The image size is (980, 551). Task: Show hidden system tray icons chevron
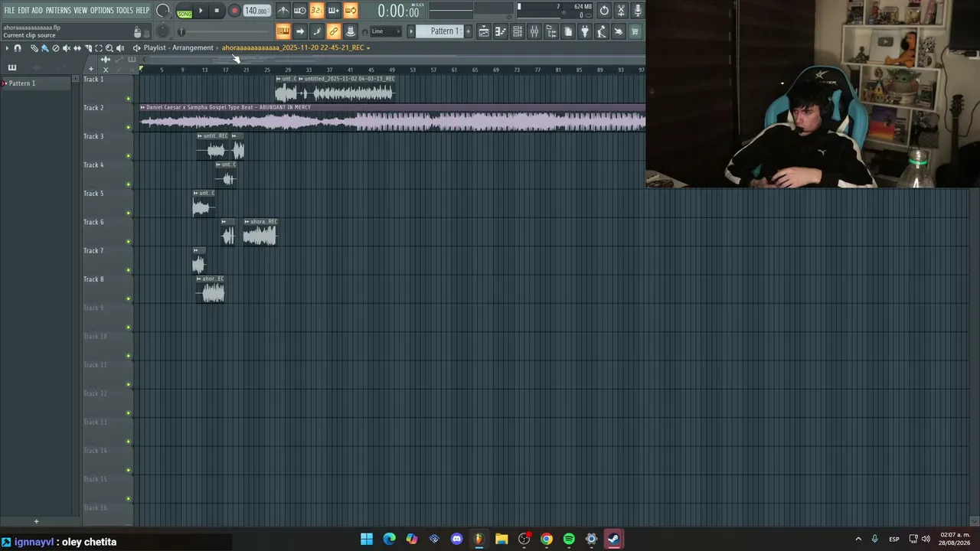click(858, 540)
